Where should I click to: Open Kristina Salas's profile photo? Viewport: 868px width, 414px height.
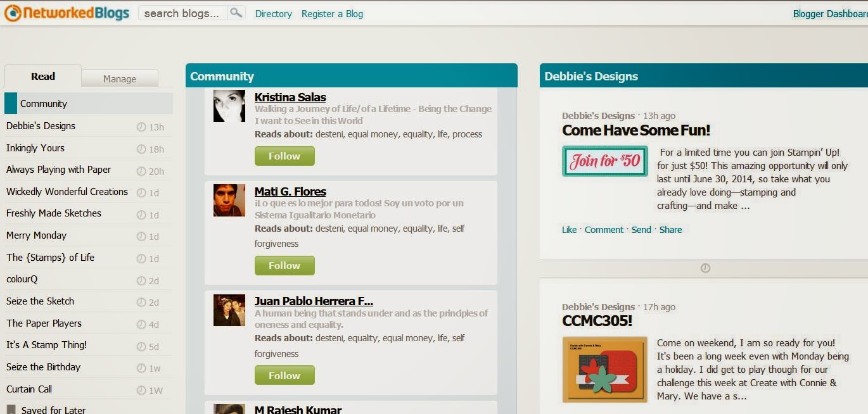229,106
